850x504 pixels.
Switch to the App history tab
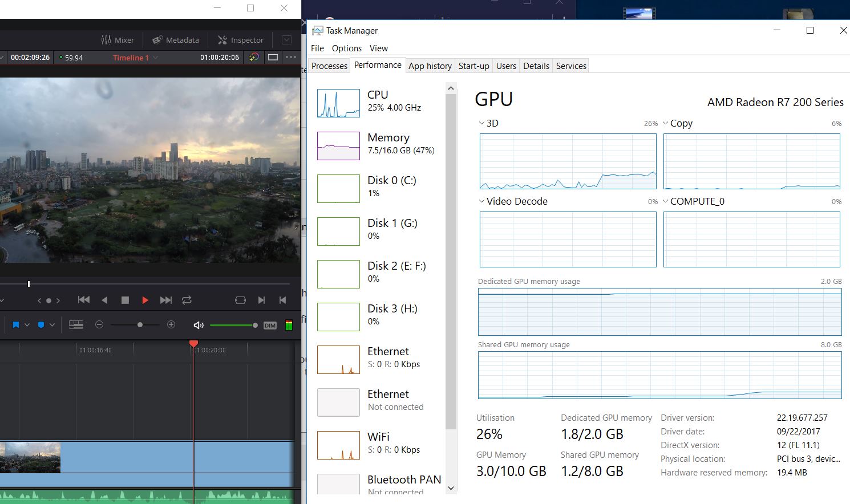[x=430, y=66]
